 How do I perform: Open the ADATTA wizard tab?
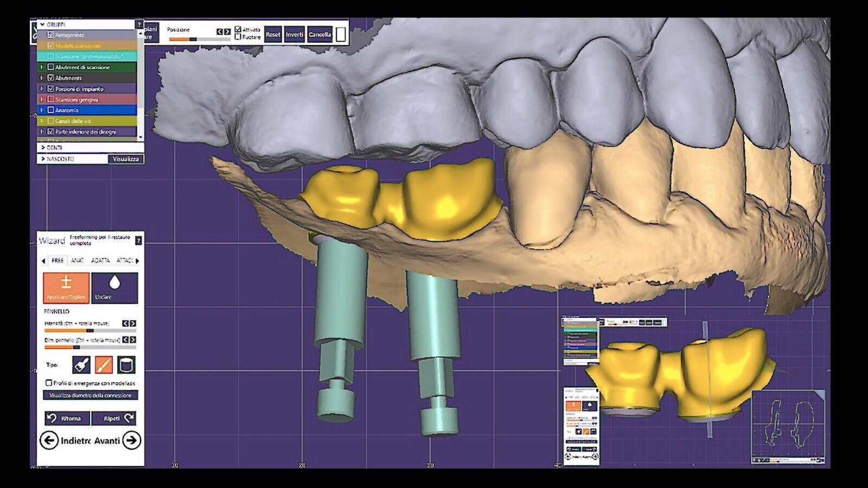click(100, 261)
